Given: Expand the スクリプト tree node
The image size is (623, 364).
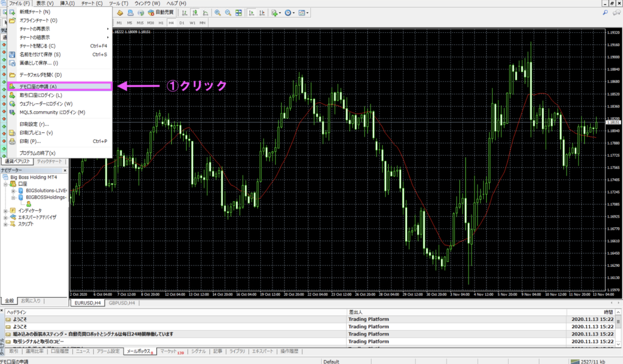Looking at the screenshot, I should tap(5, 224).
